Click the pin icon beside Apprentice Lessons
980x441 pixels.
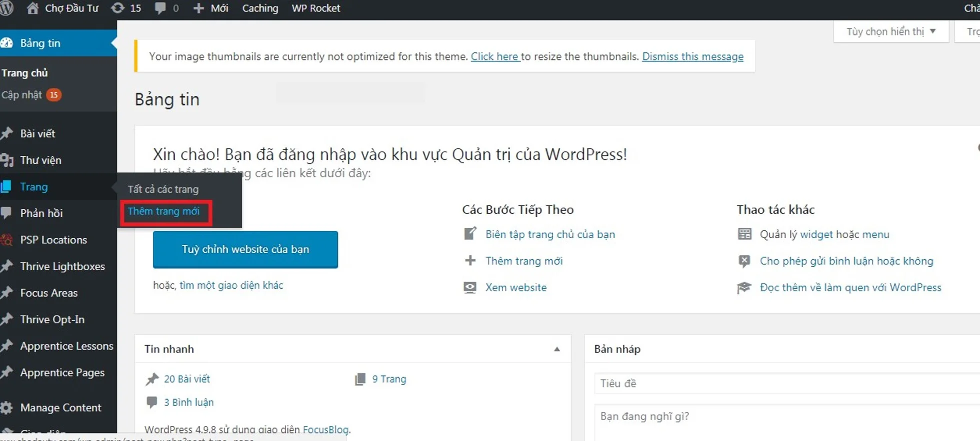(6, 346)
